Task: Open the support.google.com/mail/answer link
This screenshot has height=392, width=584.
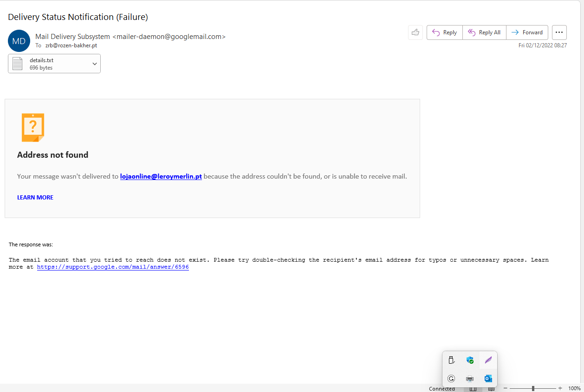Action: click(x=113, y=267)
